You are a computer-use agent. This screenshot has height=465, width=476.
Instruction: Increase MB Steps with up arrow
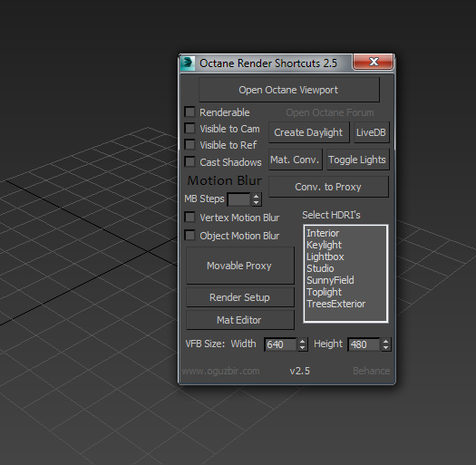click(257, 196)
